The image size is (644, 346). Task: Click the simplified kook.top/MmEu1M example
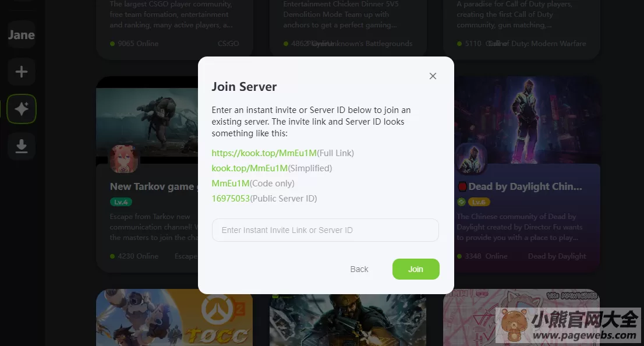[x=249, y=168]
